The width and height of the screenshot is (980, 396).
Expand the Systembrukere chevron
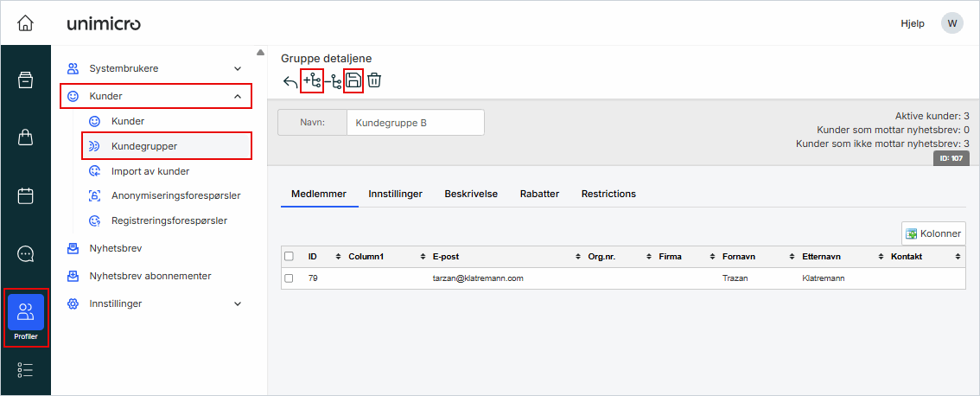click(238, 68)
